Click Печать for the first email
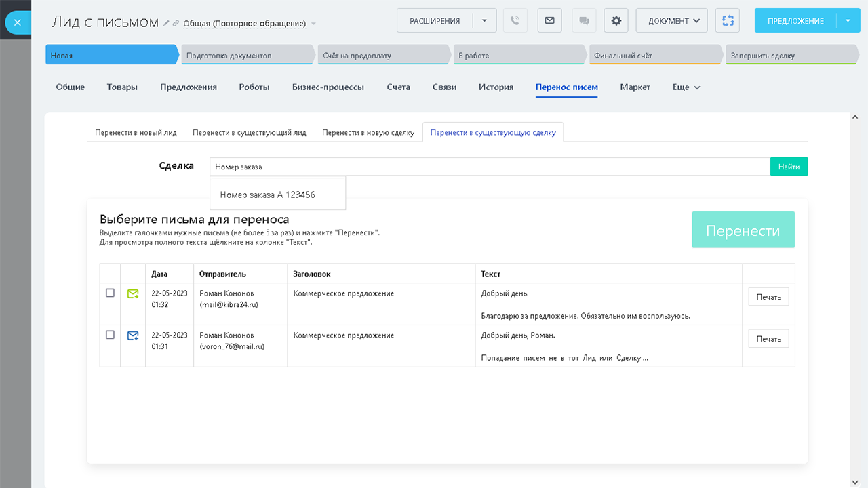This screenshot has height=488, width=868. (x=768, y=297)
